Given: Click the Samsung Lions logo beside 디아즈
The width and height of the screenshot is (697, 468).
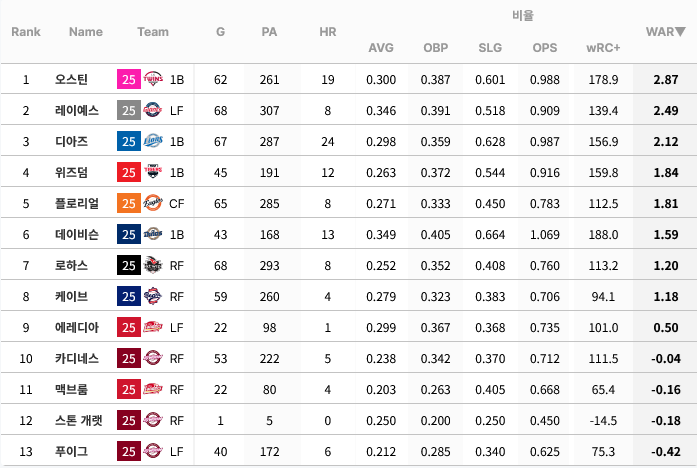Looking at the screenshot, I should 153,141.
